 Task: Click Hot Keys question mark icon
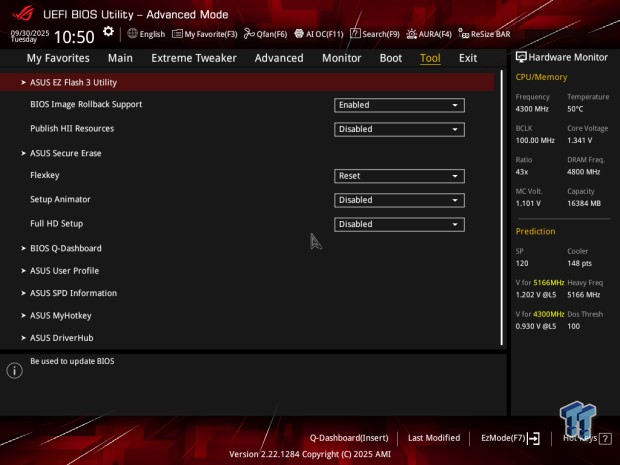(x=605, y=439)
